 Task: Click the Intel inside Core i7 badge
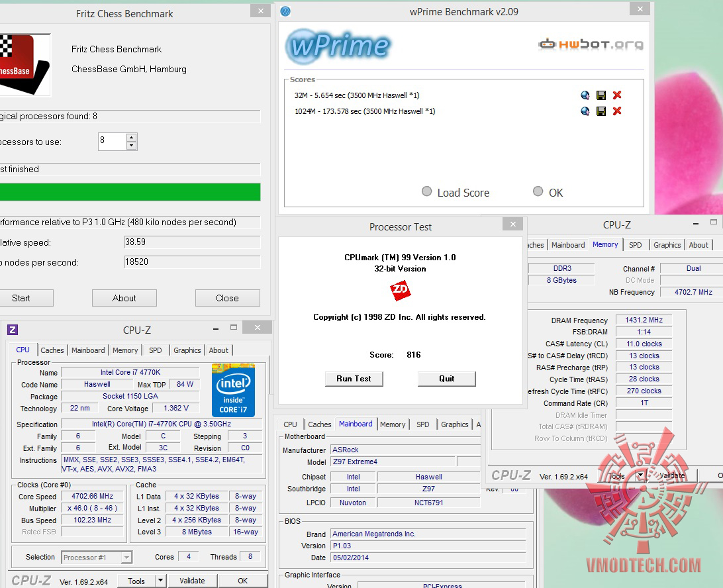pos(233,390)
